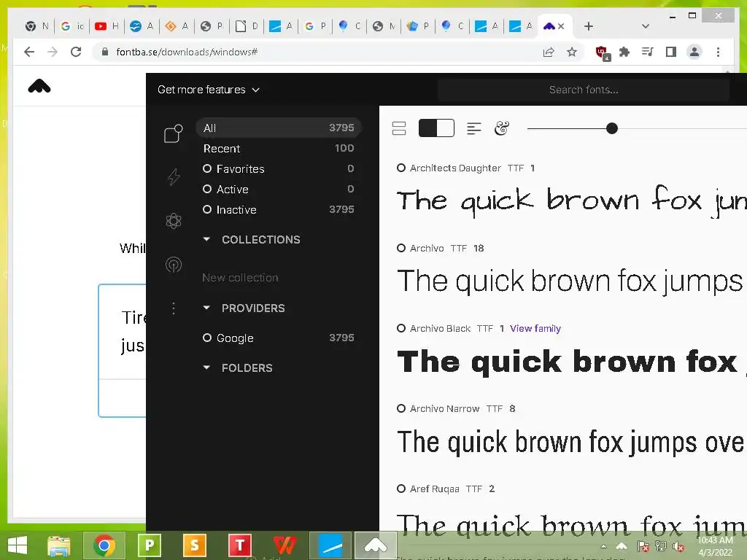The image size is (747, 560).
Task: Click the broadcast signal sidebar icon
Action: tap(174, 264)
